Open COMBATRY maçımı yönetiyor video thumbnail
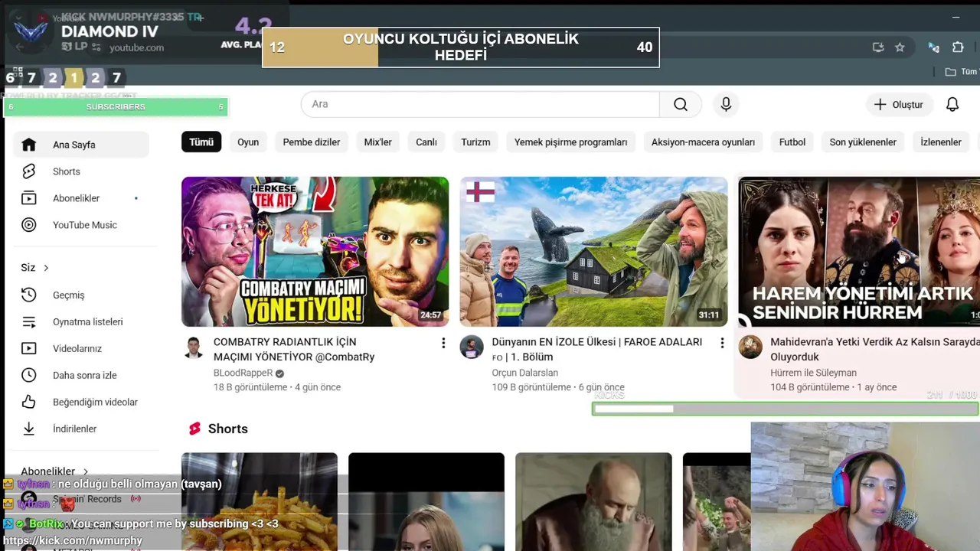980x551 pixels. (315, 252)
